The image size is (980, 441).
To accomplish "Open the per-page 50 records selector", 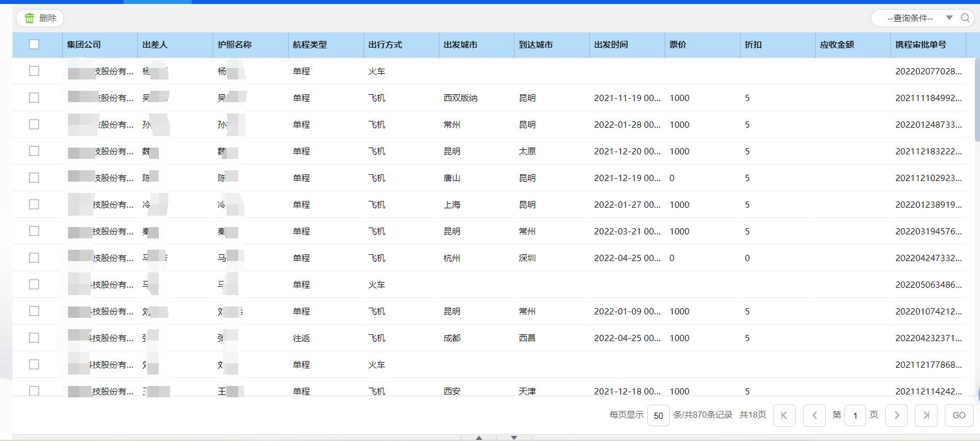I will coord(658,415).
